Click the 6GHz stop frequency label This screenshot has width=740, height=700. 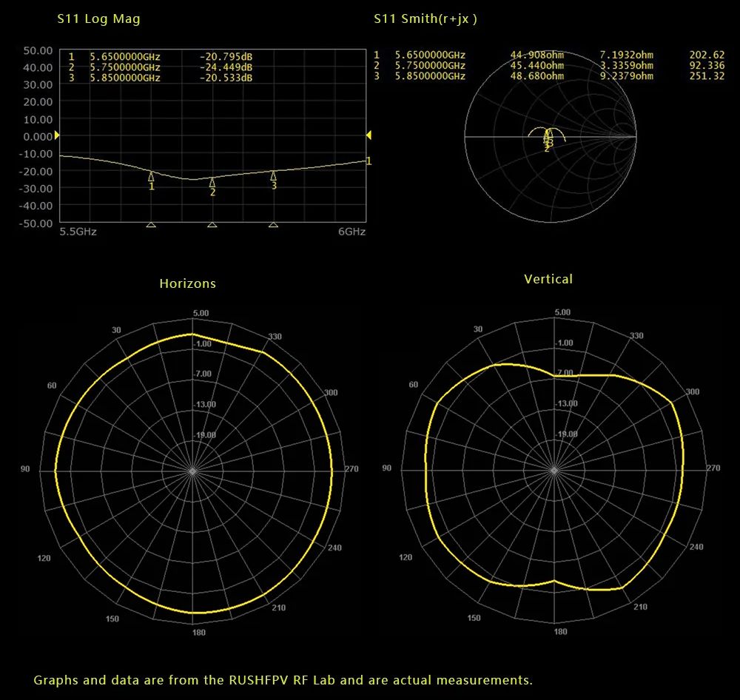point(352,232)
